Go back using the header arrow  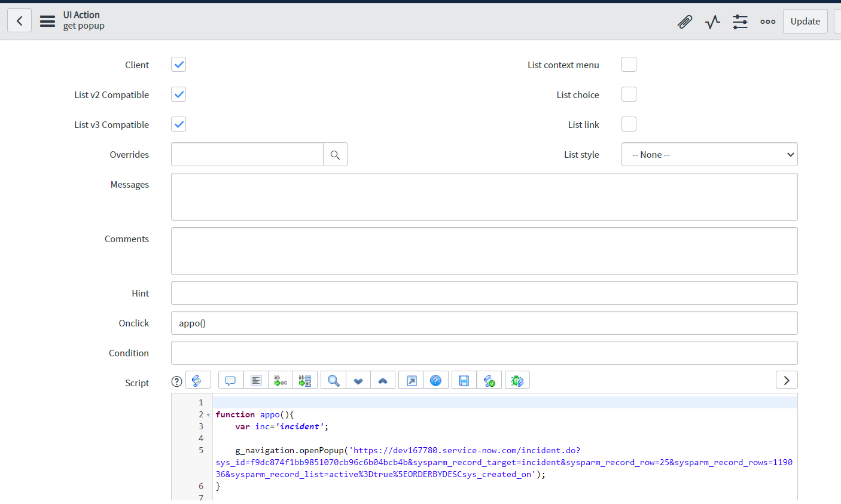click(19, 21)
